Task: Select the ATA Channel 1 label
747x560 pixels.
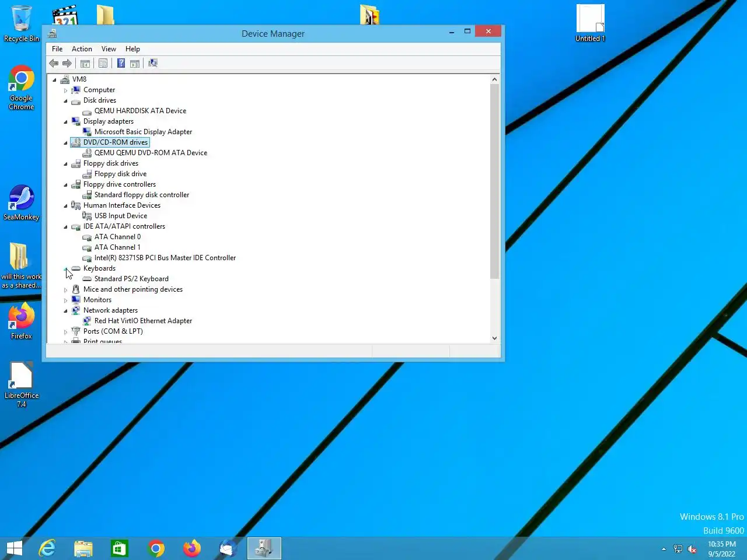Action: 117,247
